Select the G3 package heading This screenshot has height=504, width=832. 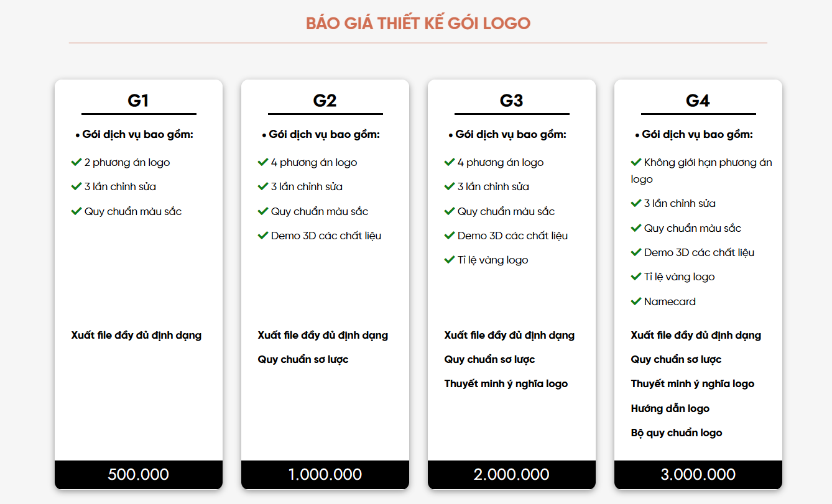tap(512, 101)
